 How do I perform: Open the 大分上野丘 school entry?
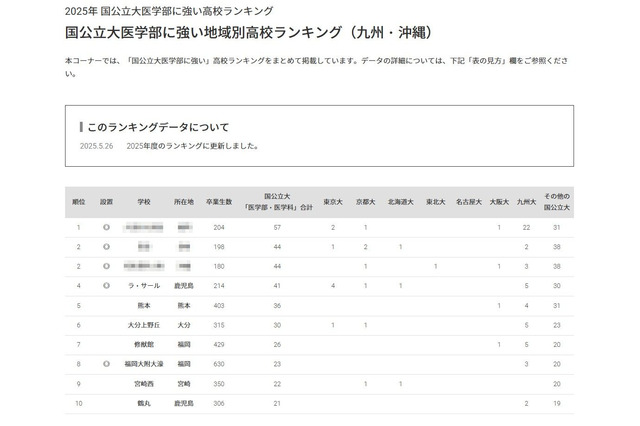point(144,325)
